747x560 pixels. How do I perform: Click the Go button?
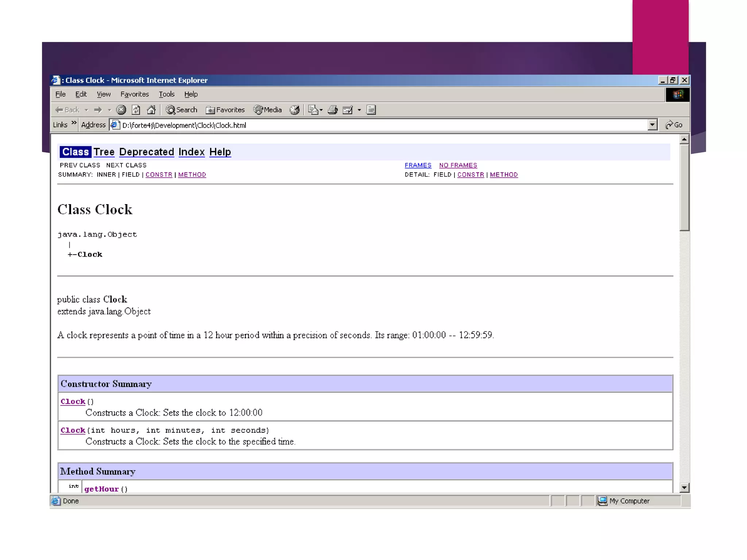tap(674, 125)
